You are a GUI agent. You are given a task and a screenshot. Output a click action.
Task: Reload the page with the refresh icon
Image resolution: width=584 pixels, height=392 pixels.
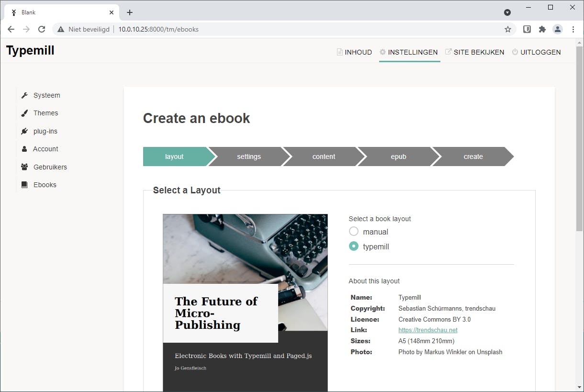(42, 29)
